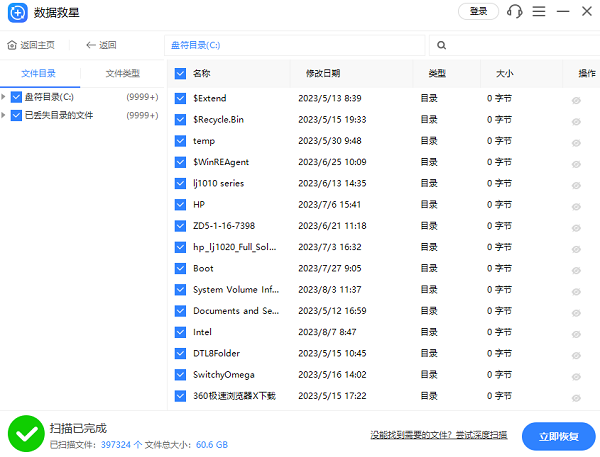Preview lj1010 series with eye icon
Image resolution: width=600 pixels, height=457 pixels.
pyautogui.click(x=576, y=185)
